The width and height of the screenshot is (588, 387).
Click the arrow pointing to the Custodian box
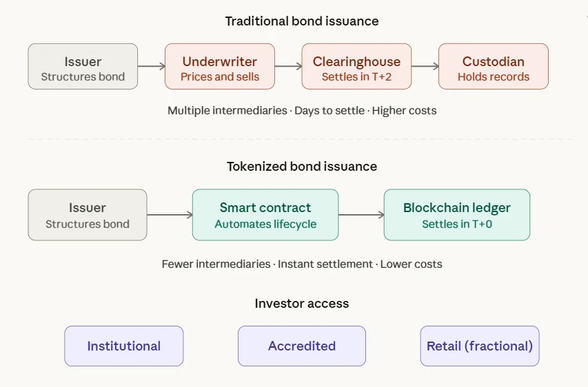pos(425,67)
